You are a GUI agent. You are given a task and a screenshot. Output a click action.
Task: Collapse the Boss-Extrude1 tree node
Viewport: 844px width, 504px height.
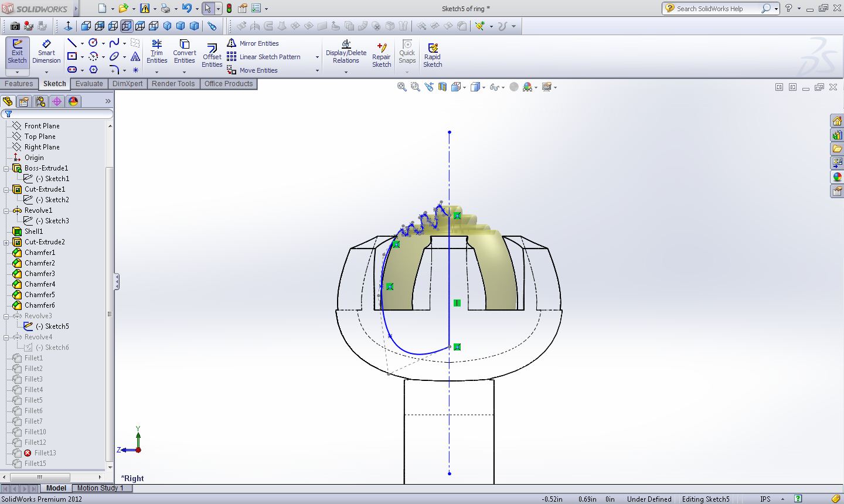[6, 168]
